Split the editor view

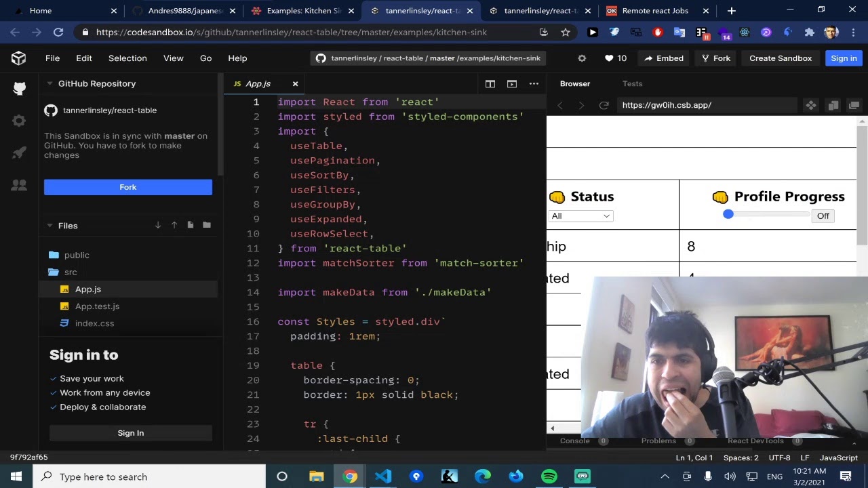point(490,83)
